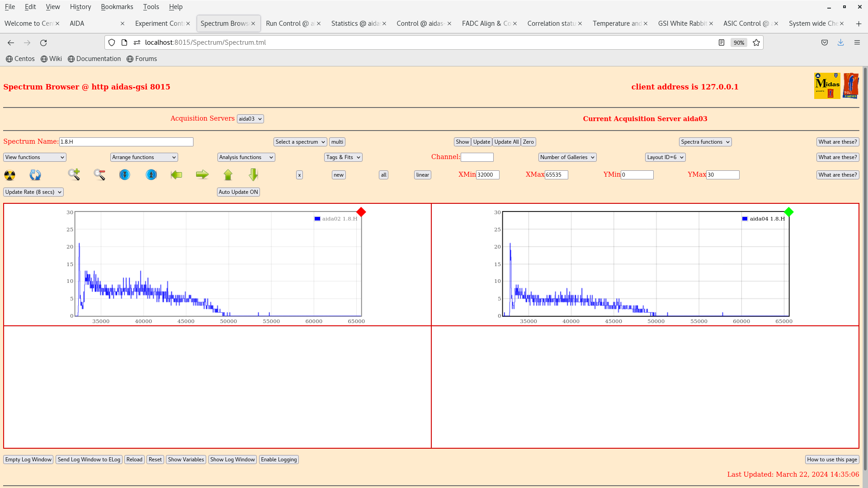Viewport: 868px width, 488px height.
Task: Click the 90% zoom level indicator
Action: pos(739,42)
